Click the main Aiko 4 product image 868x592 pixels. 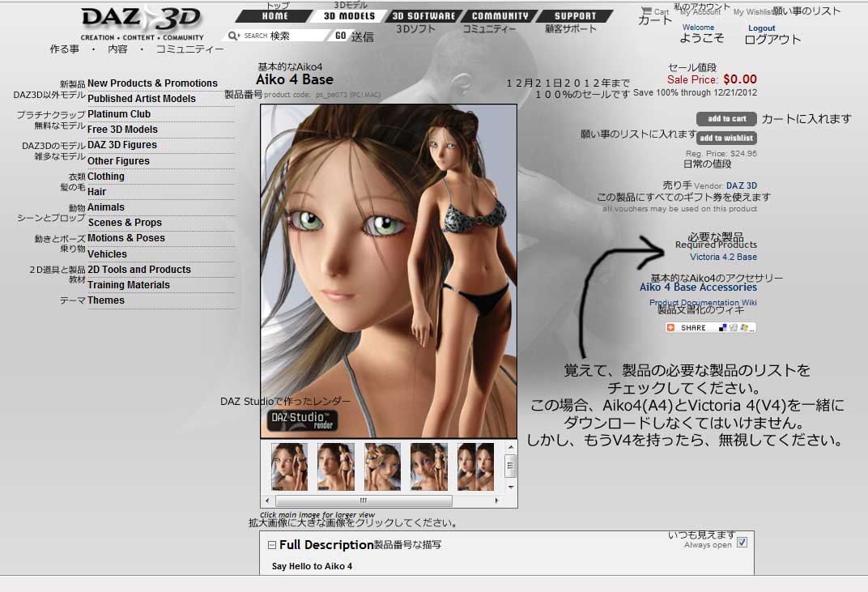[389, 270]
